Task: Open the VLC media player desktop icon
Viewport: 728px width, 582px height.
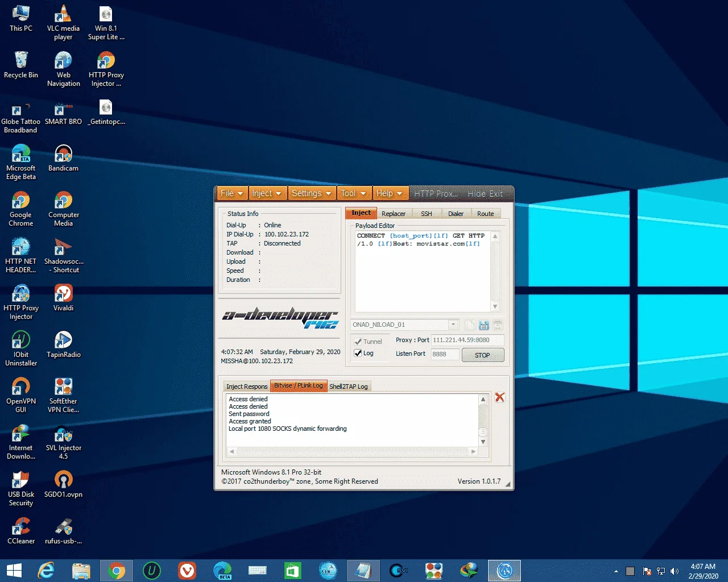Action: tap(63, 23)
